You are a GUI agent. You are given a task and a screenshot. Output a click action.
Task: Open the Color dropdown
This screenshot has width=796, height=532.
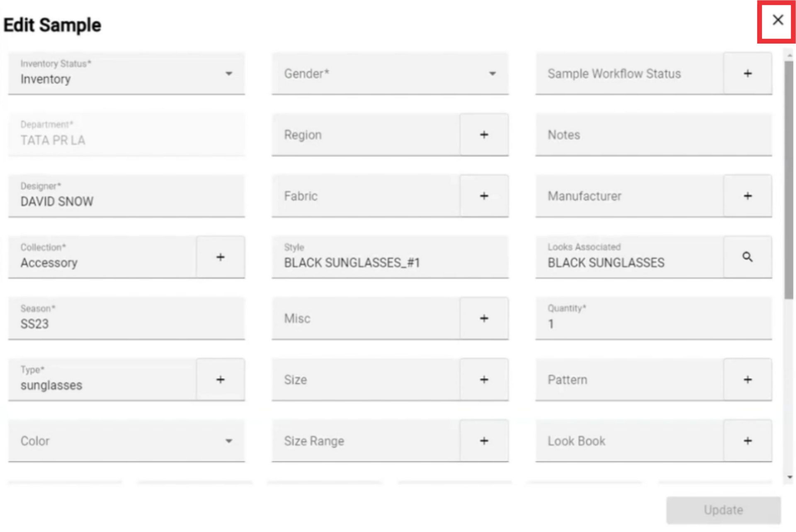[126, 440]
